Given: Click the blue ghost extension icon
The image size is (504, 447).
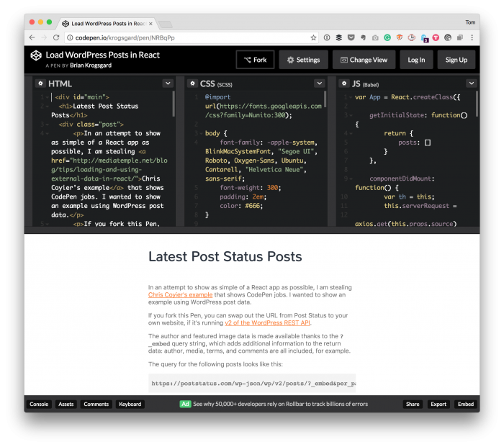Looking at the screenshot, I should tap(424, 38).
